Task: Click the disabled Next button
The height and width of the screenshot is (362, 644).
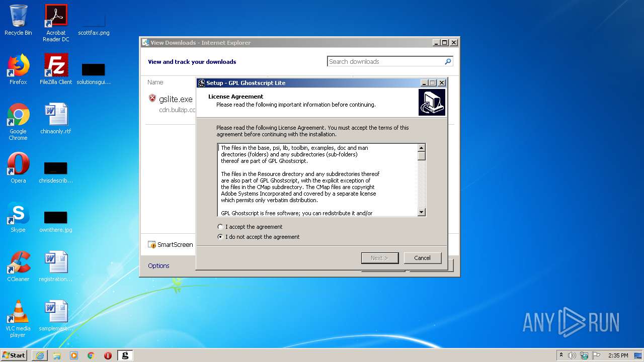Action: pyautogui.click(x=379, y=258)
